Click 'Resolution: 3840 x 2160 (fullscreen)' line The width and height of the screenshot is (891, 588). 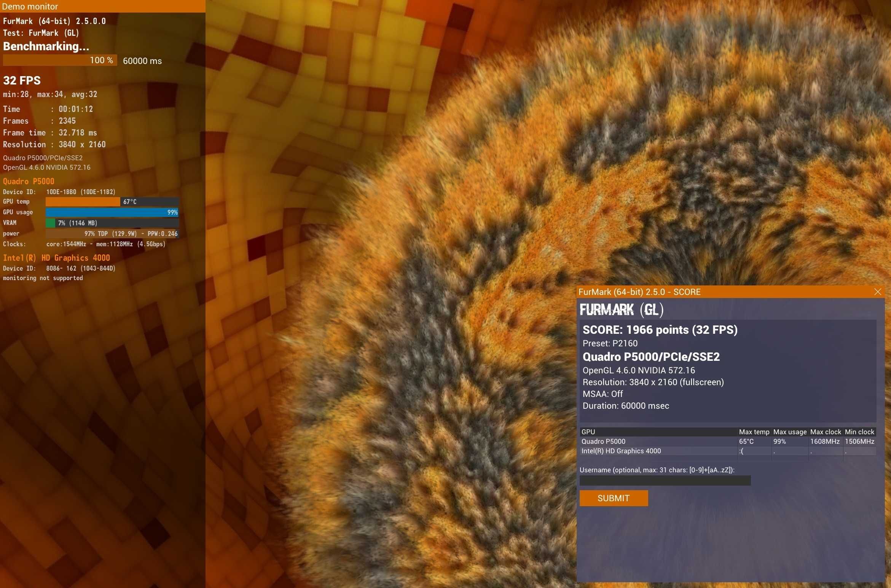click(653, 382)
